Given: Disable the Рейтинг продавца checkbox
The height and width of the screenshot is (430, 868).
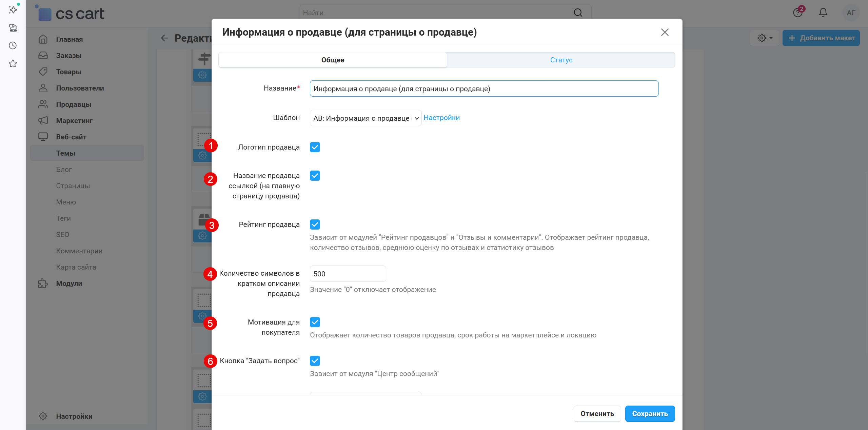Looking at the screenshot, I should tap(315, 224).
